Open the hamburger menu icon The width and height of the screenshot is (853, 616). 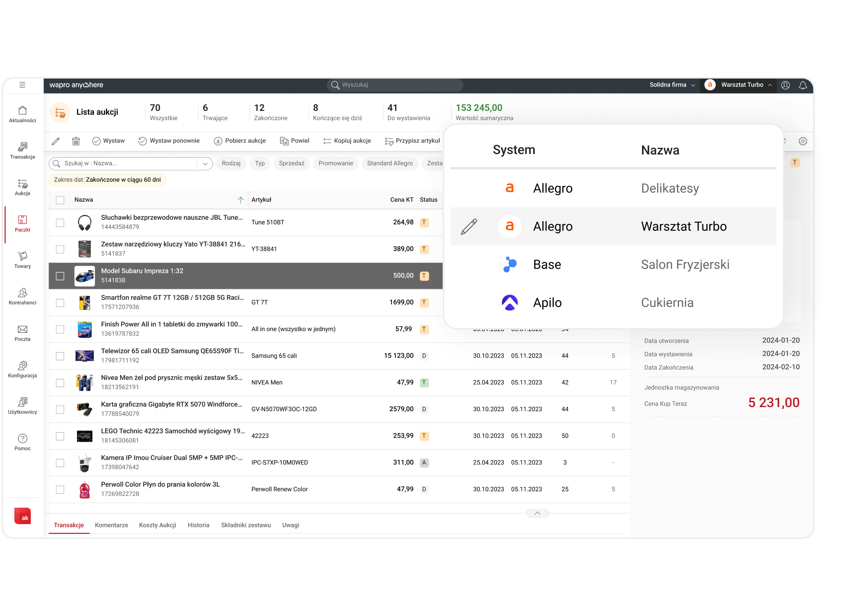[x=22, y=85]
